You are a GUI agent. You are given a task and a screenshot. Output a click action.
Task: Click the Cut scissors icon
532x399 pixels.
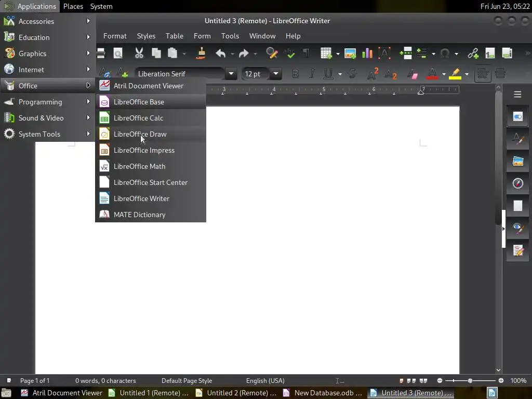pyautogui.click(x=139, y=54)
